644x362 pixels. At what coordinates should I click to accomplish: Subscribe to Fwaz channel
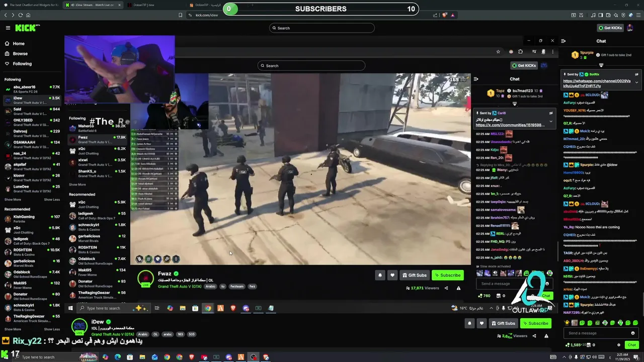click(448, 275)
